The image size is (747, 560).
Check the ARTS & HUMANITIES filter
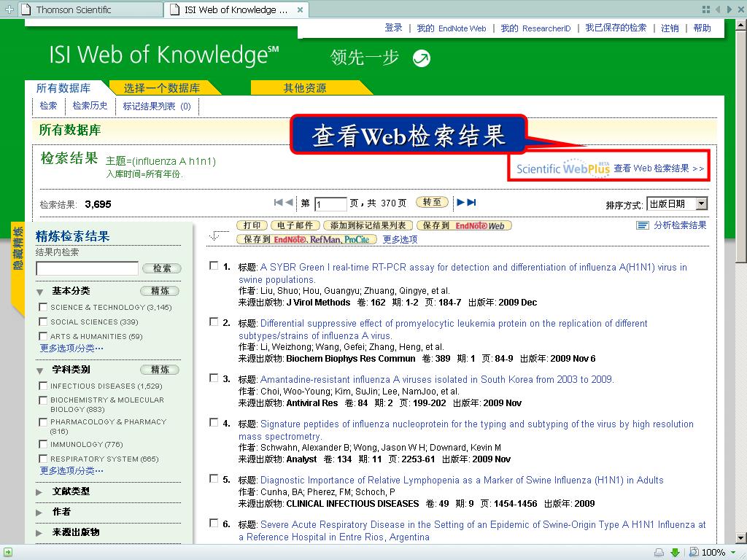click(43, 336)
